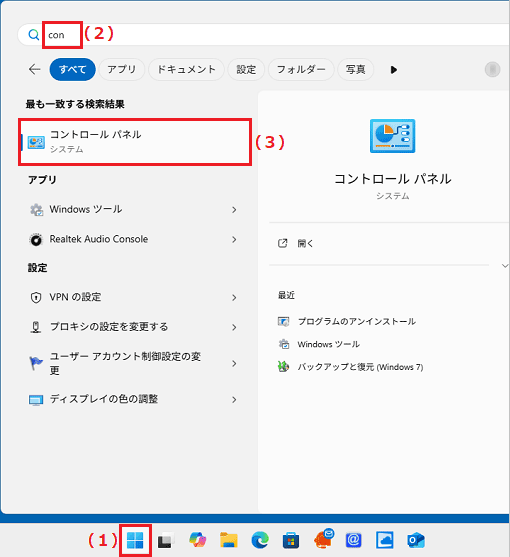Show more filter tabs with arrow
Viewport: 510px width, 557px height.
click(x=394, y=70)
